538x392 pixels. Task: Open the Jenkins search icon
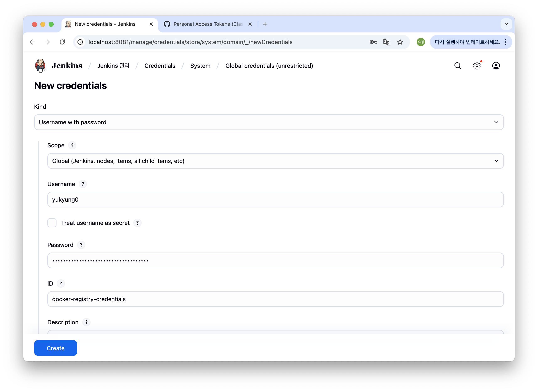pos(458,66)
